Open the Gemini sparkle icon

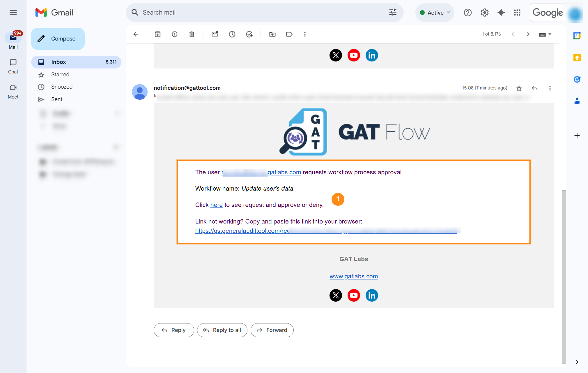point(501,13)
